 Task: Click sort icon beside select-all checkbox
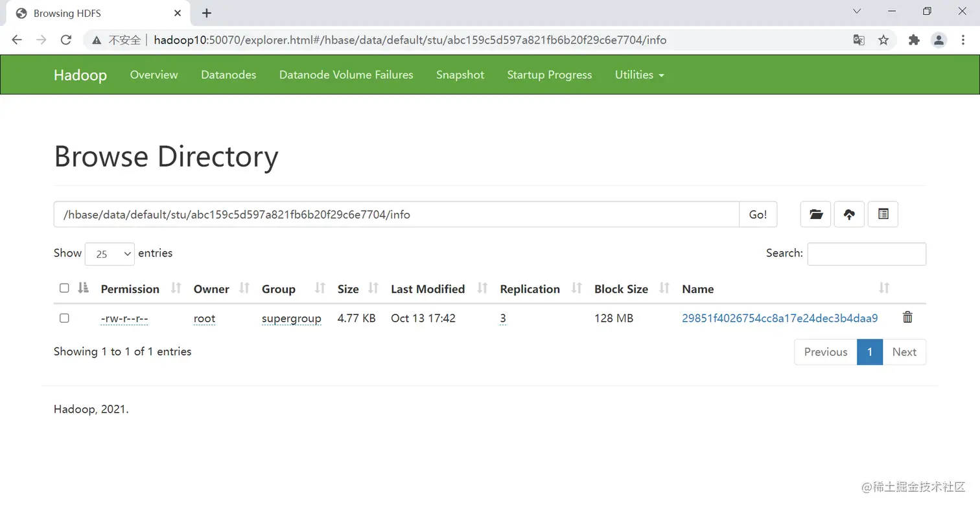(x=83, y=288)
